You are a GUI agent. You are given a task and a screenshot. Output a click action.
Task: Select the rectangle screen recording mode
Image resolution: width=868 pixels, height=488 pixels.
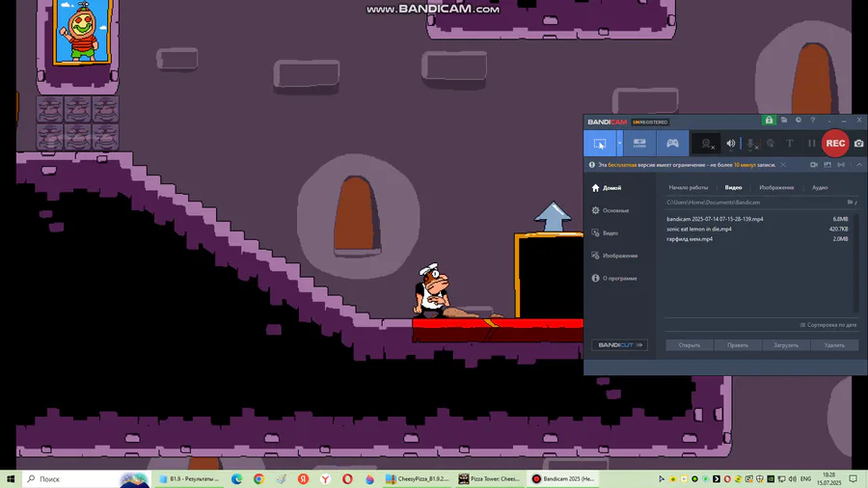point(600,144)
